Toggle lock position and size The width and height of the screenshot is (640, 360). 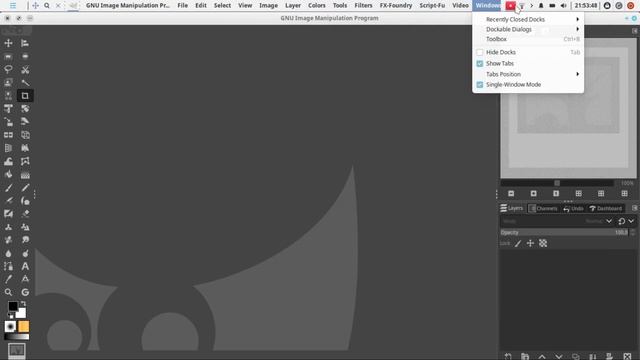(530, 243)
